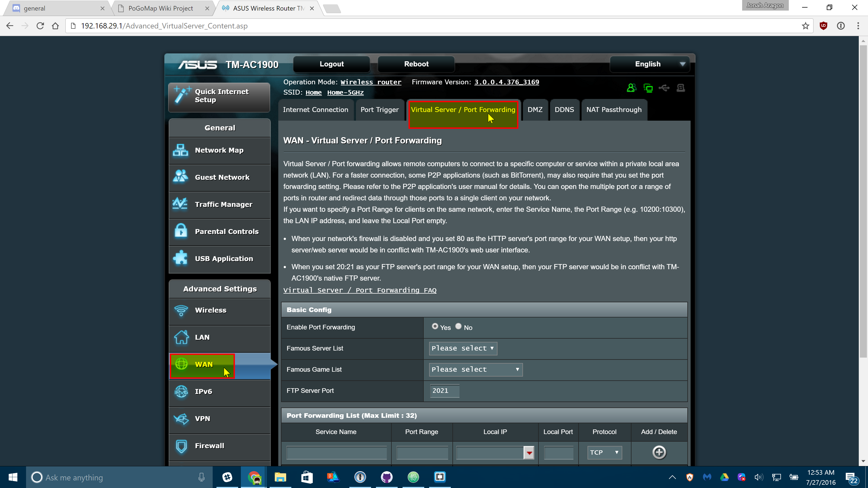Open the Parental Controls lock icon
868x488 pixels.
tap(181, 231)
